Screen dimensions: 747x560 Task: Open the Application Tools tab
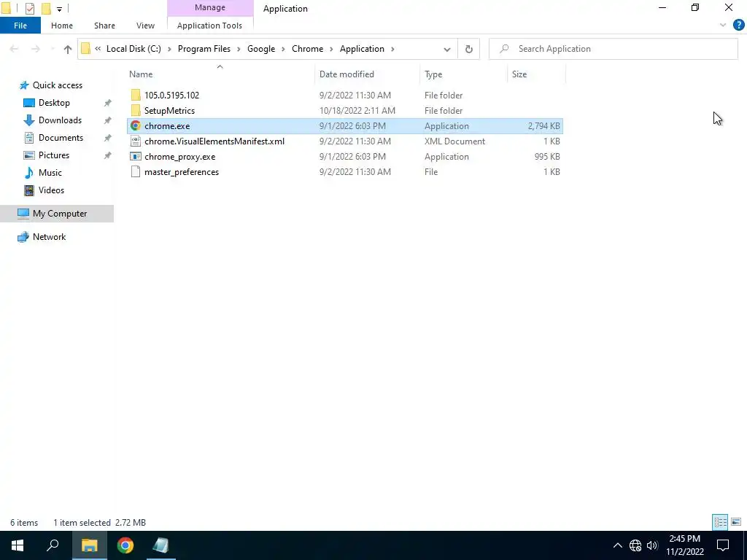(209, 26)
